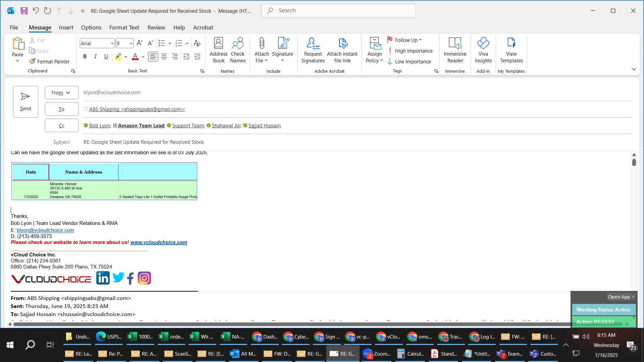
Task: Attach instant file link
Action: click(x=342, y=50)
